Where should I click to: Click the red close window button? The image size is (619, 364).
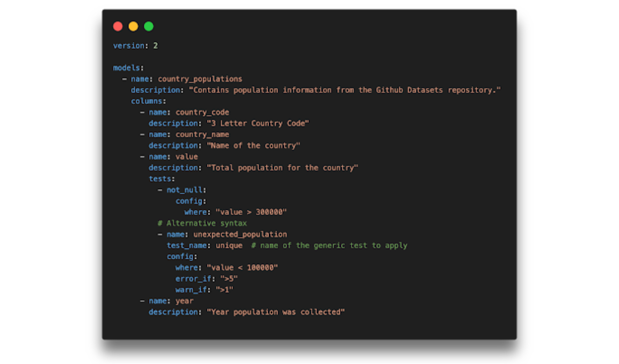pyautogui.click(x=118, y=26)
